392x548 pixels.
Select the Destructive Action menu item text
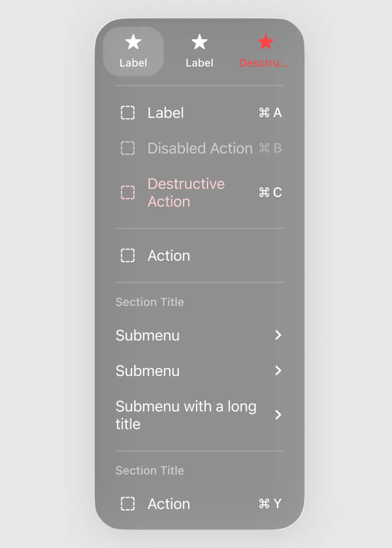coord(186,193)
